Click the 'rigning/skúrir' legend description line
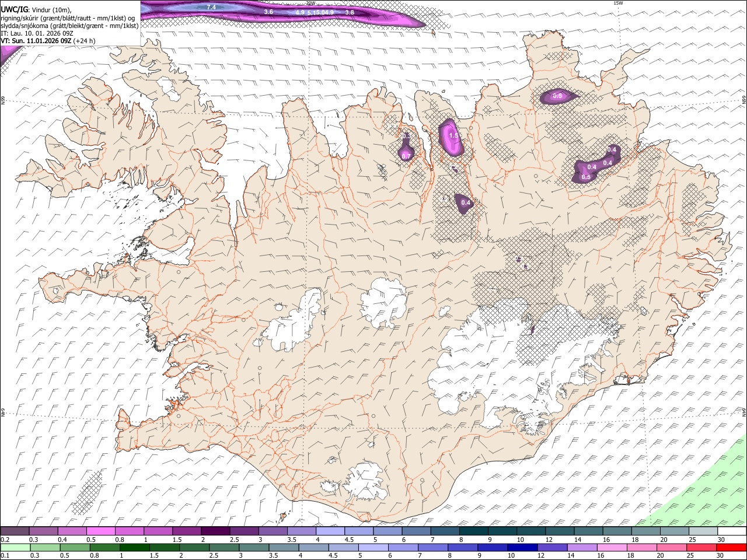This screenshot has height=560, width=747. pyautogui.click(x=67, y=18)
